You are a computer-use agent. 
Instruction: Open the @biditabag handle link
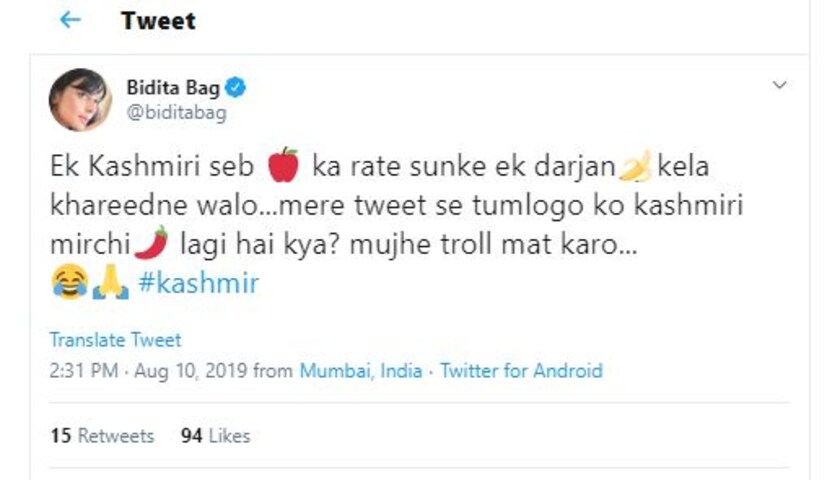point(176,112)
